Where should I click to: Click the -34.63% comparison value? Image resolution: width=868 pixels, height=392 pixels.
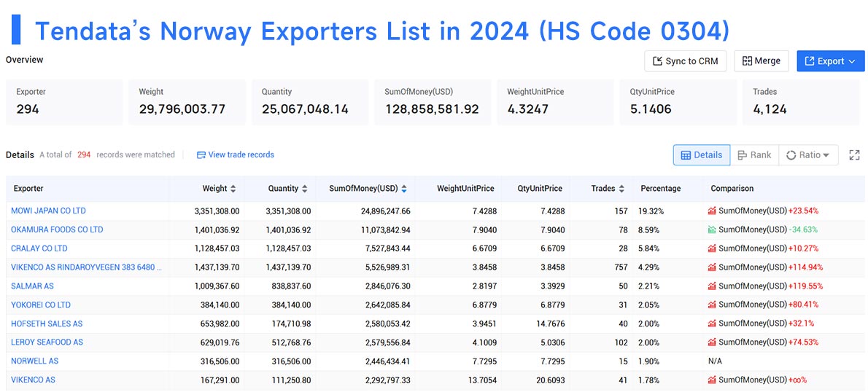click(x=803, y=230)
